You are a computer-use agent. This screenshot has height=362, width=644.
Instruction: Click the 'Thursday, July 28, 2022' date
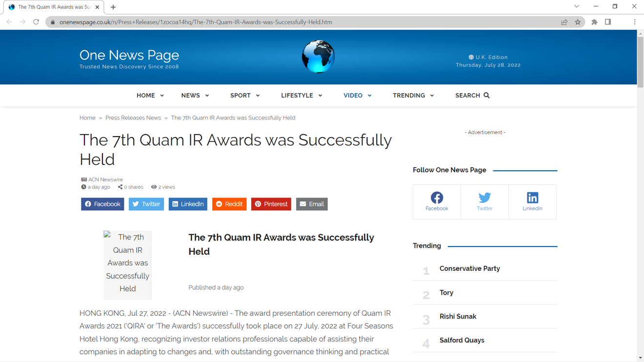click(x=488, y=65)
